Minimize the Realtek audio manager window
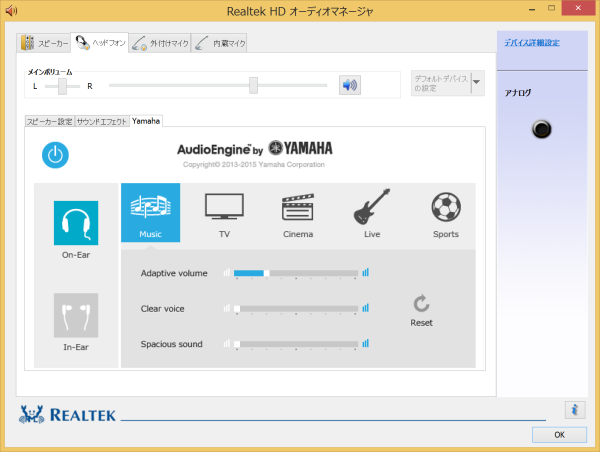This screenshot has width=600, height=452. point(532,9)
